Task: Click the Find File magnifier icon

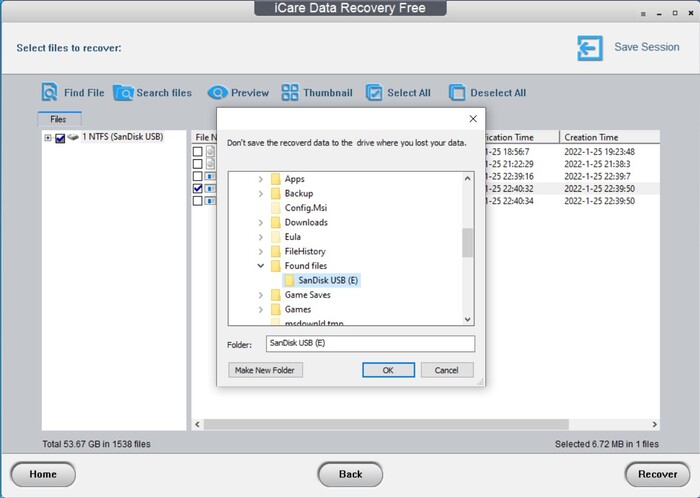Action: tap(49, 92)
